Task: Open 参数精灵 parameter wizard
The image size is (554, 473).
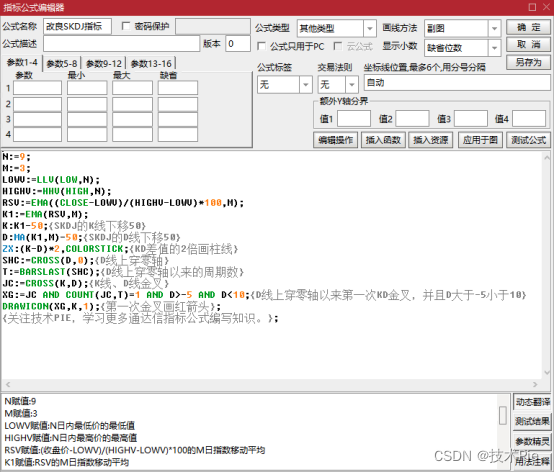Action: (532, 441)
